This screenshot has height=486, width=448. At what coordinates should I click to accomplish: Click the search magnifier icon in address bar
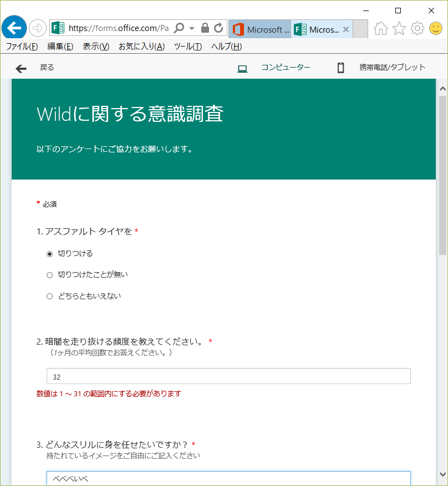pos(179,28)
